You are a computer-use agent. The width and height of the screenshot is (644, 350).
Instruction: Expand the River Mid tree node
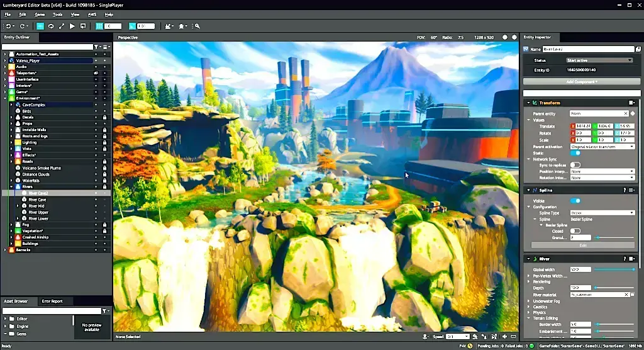(18, 206)
